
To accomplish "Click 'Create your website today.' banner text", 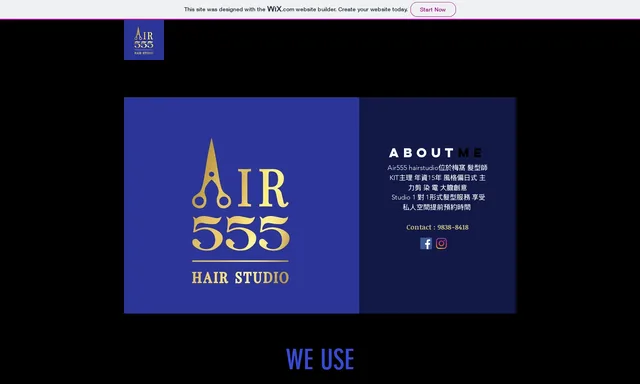I will tap(373, 9).
